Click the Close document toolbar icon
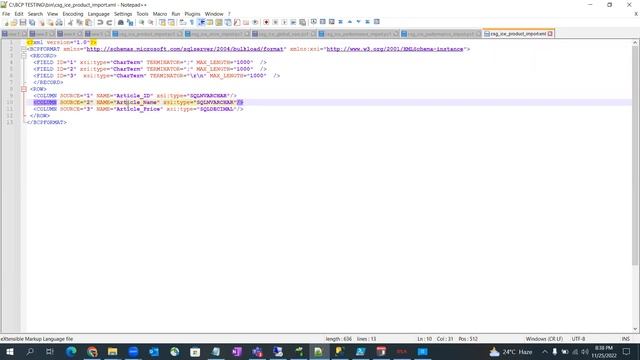 click(x=41, y=22)
